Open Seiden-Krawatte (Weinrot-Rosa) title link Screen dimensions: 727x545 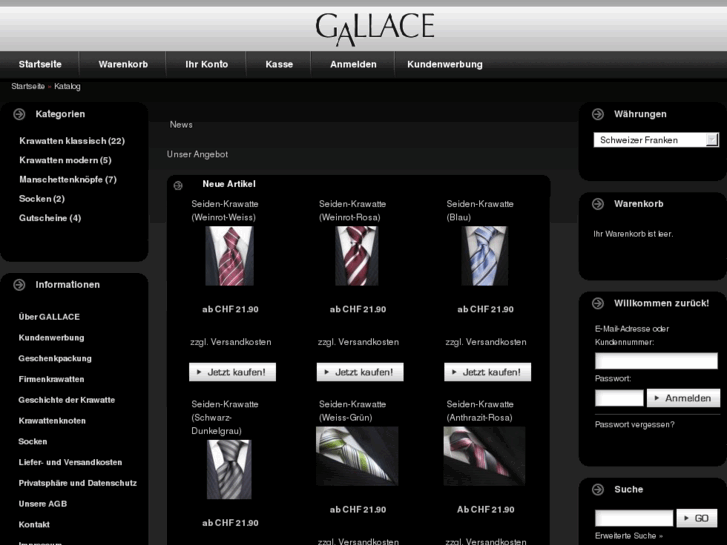tap(352, 211)
